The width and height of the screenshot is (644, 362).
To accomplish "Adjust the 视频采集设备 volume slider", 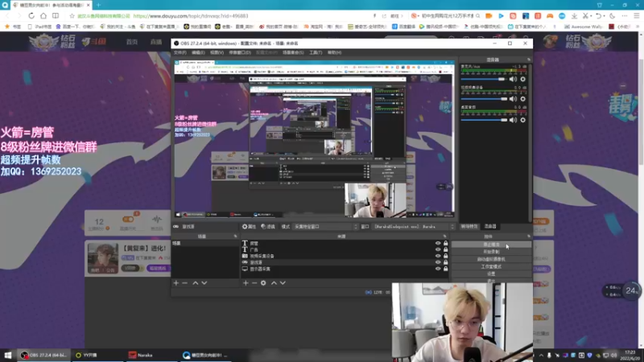I will [484, 99].
